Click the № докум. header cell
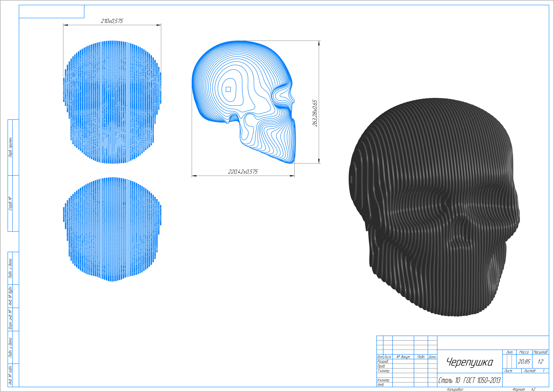The height and width of the screenshot is (392, 554). [x=403, y=357]
